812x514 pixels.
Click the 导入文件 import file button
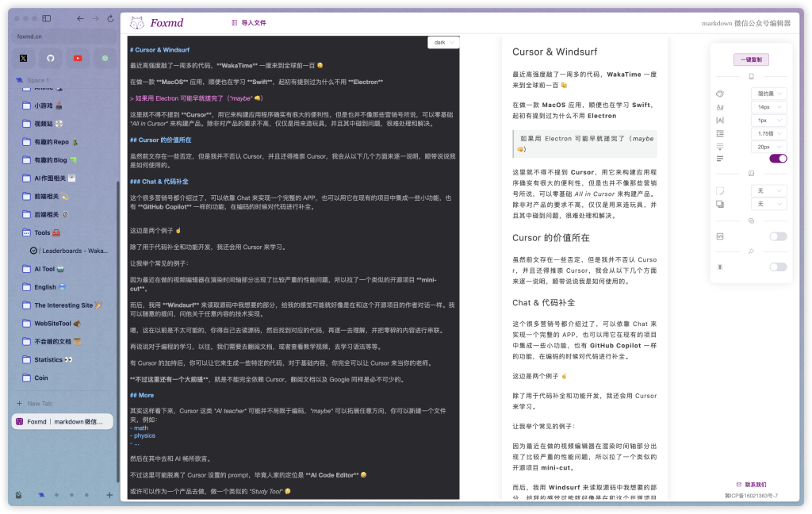coord(249,23)
